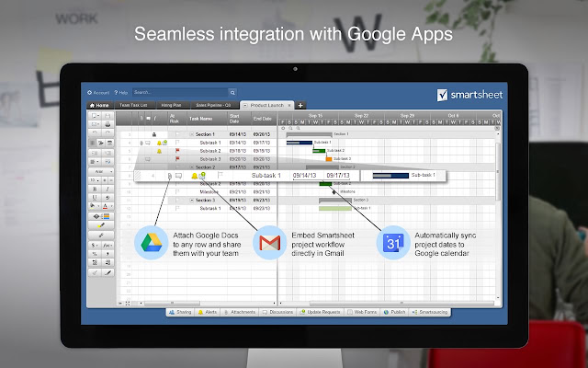
Task: Toggle At Risk flag on row 4 Sub-task 1
Action: [x=177, y=143]
